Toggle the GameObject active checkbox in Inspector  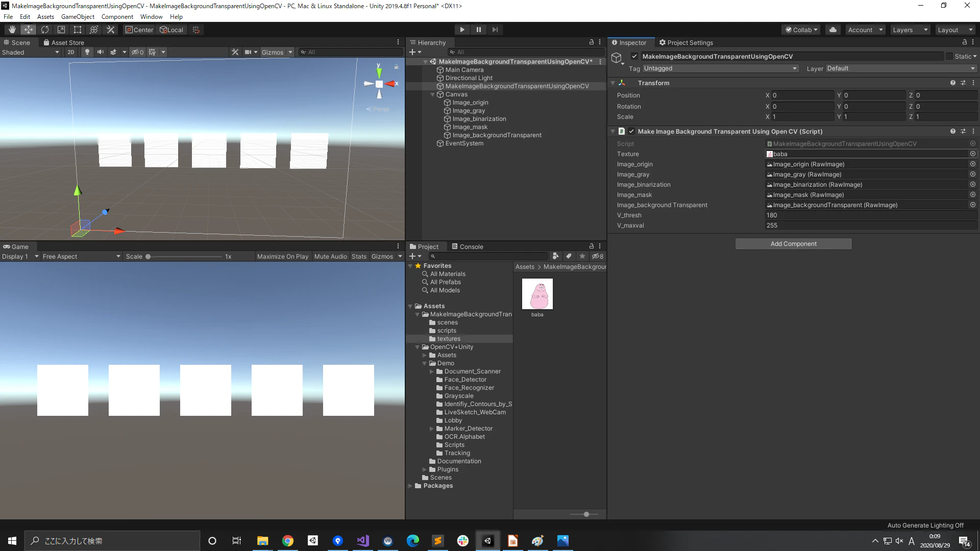[634, 56]
